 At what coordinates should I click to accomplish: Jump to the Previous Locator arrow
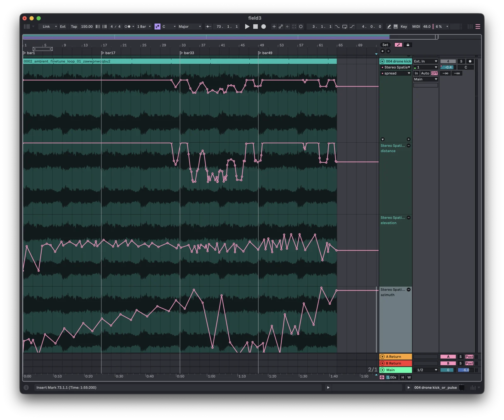[x=383, y=51]
